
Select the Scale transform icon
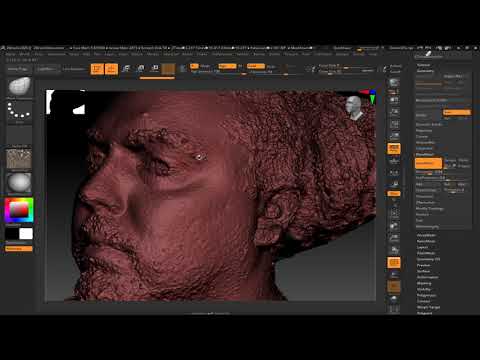click(140, 69)
